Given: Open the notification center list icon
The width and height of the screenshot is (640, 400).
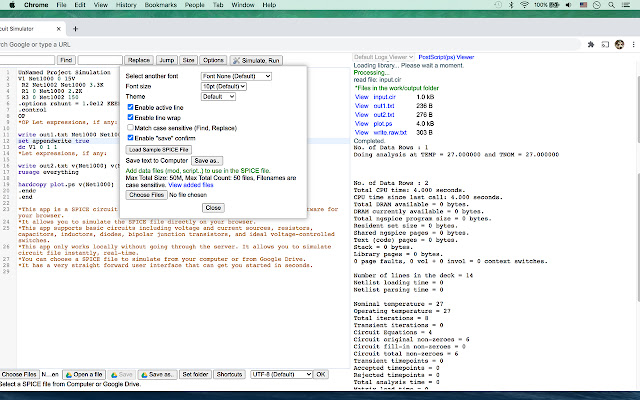Looking at the screenshot, I should point(626,5).
